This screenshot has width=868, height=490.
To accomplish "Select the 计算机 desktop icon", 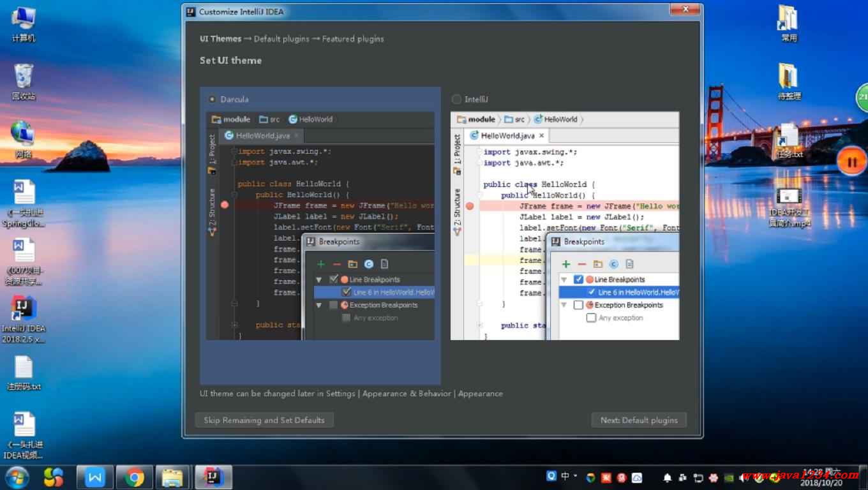I will click(24, 24).
